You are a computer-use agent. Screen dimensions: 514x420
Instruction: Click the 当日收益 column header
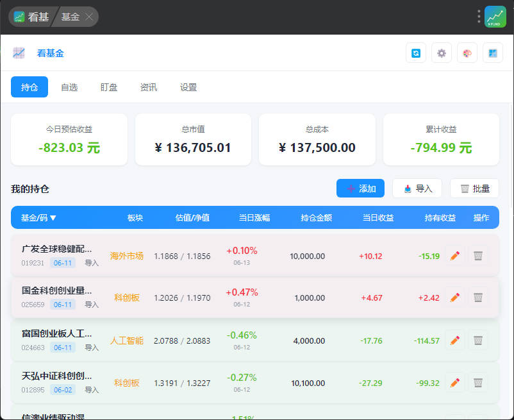378,218
